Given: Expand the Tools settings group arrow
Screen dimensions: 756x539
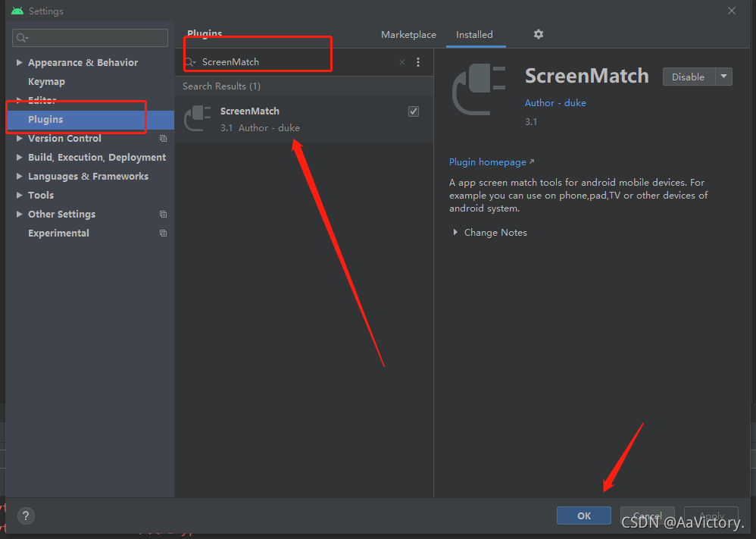Looking at the screenshot, I should [x=19, y=196].
